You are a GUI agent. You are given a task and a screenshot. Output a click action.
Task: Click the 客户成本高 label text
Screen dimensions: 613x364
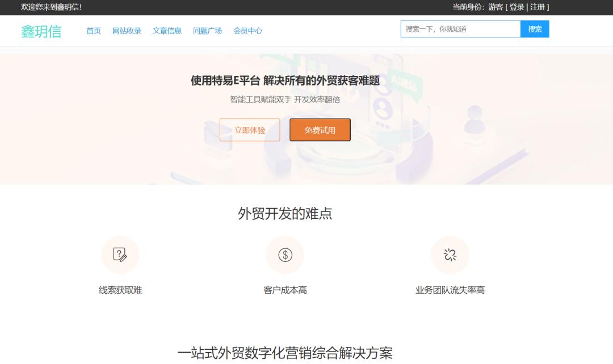(x=285, y=290)
